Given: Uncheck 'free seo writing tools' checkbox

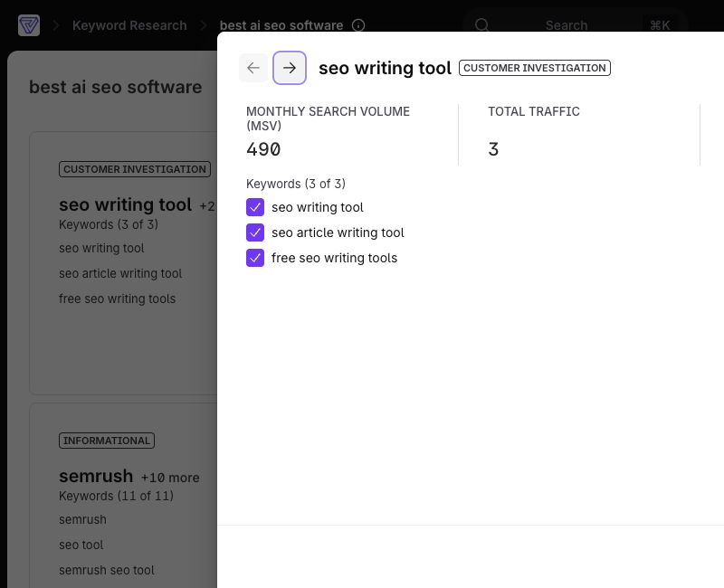Looking at the screenshot, I should 255,258.
